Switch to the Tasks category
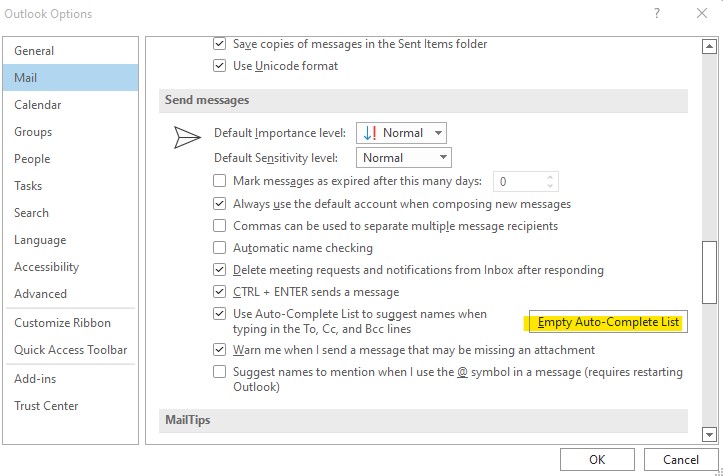The height and width of the screenshot is (476, 723). pyautogui.click(x=70, y=186)
